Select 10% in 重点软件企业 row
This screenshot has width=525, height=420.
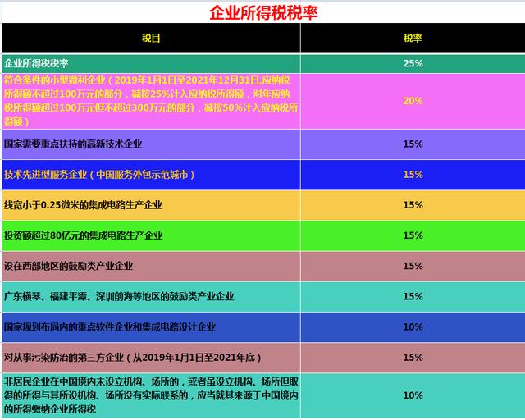point(413,326)
